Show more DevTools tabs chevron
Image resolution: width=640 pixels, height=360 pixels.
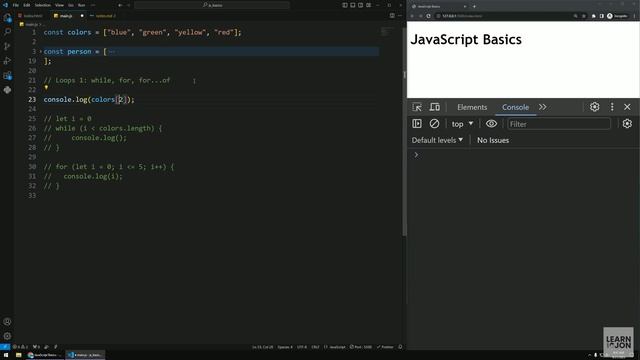click(542, 107)
